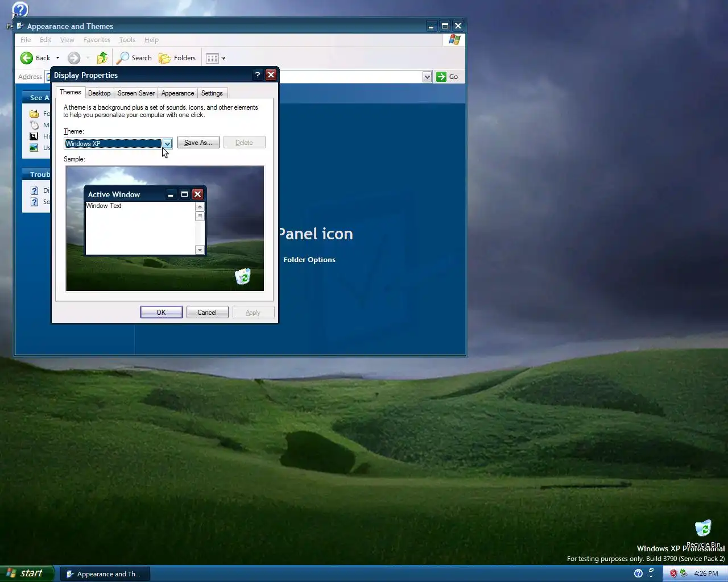The height and width of the screenshot is (582, 728).
Task: Click the Windows flag logo icon
Action: (x=454, y=40)
